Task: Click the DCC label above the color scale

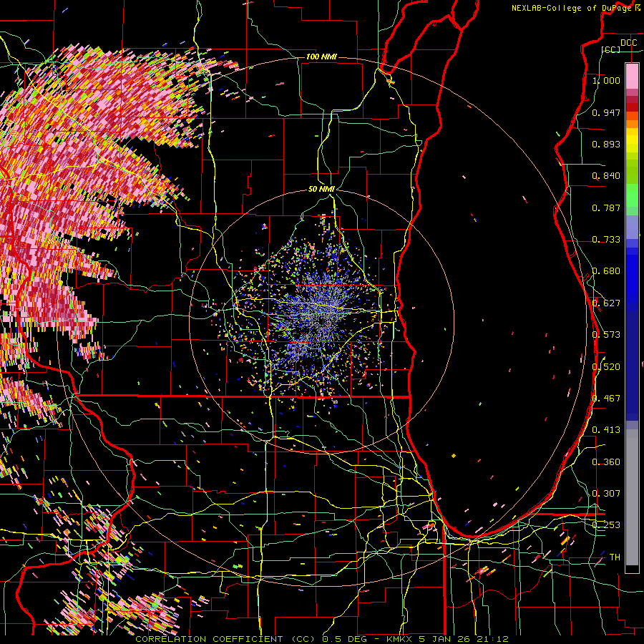Action: coord(628,43)
